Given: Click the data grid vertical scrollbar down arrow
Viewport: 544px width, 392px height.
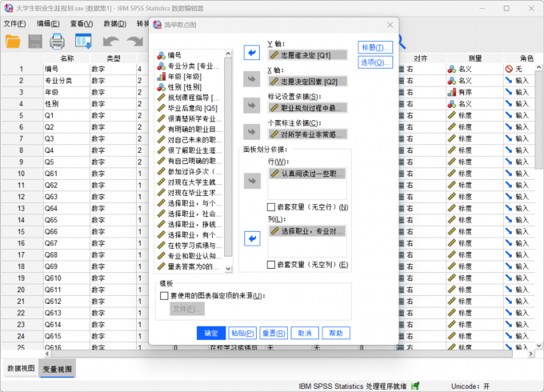Looking at the screenshot, I should point(538,346).
